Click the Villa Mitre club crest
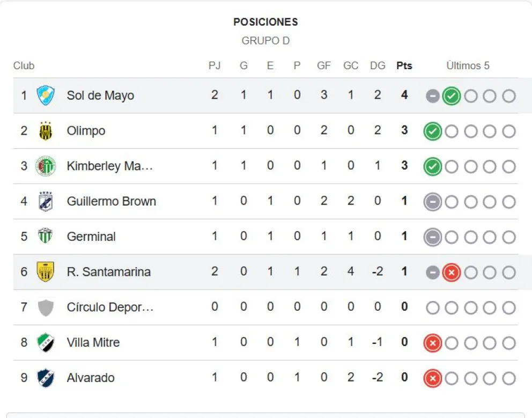This screenshot has width=532, height=418. (x=46, y=342)
